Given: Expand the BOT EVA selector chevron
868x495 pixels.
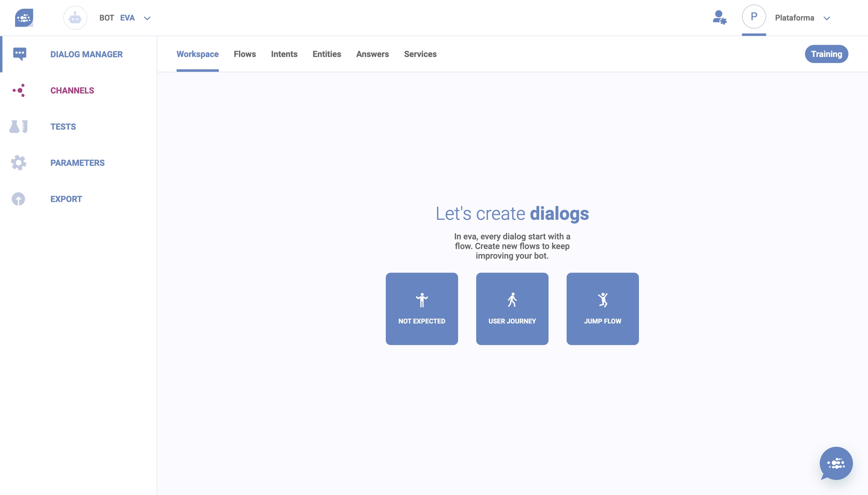Looking at the screenshot, I should coord(147,18).
